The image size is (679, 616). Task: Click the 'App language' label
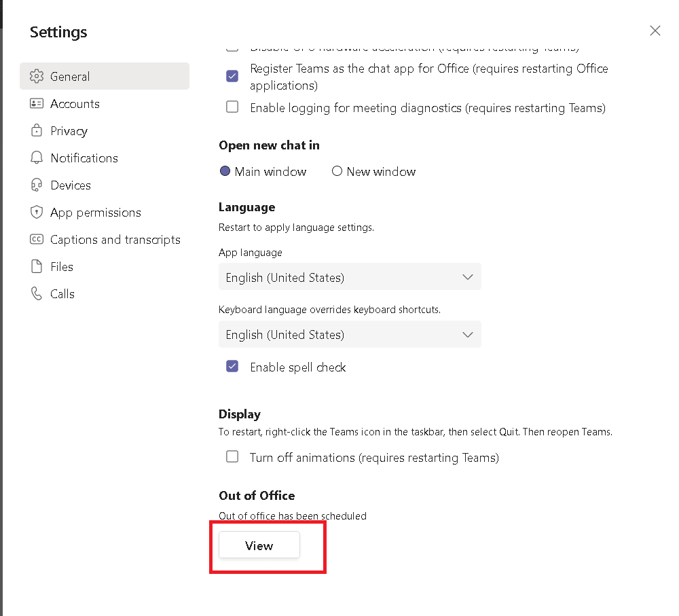coord(251,253)
